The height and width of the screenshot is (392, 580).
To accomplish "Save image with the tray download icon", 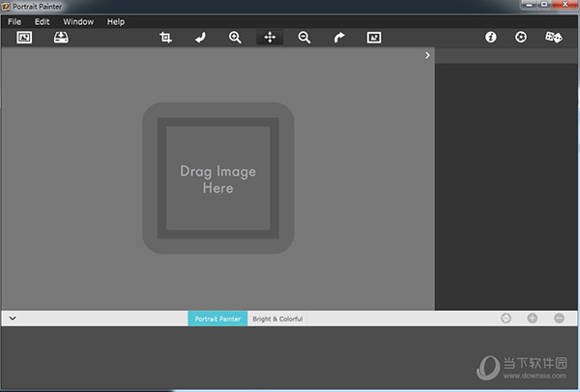I will point(61,38).
